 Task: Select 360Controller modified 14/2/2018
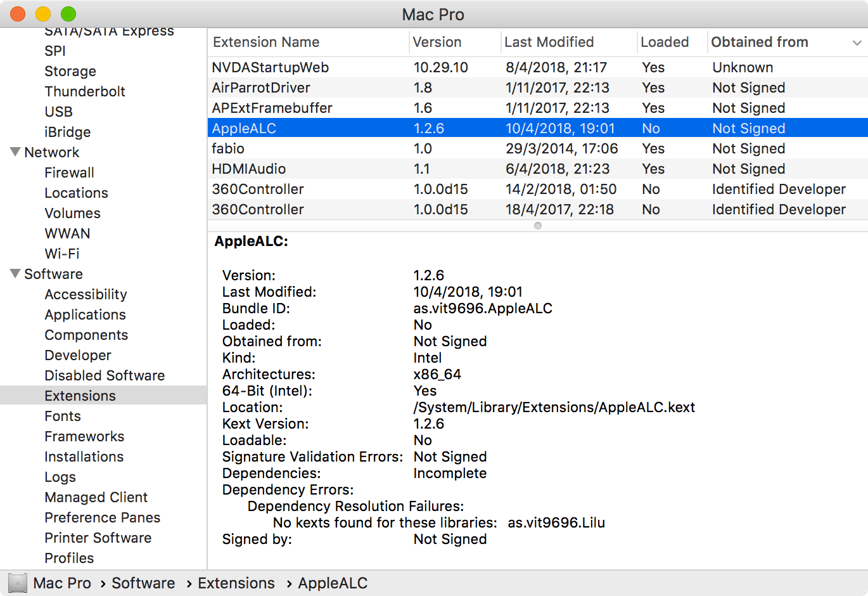(537, 189)
